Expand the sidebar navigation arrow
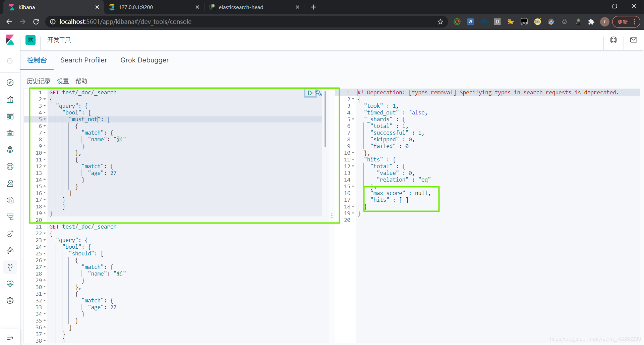Image resolution: width=644 pixels, height=345 pixels. (10, 338)
